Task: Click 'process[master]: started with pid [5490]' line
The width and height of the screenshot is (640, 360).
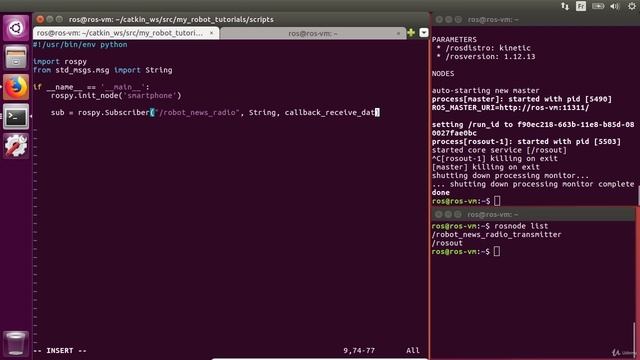Action: (522, 99)
